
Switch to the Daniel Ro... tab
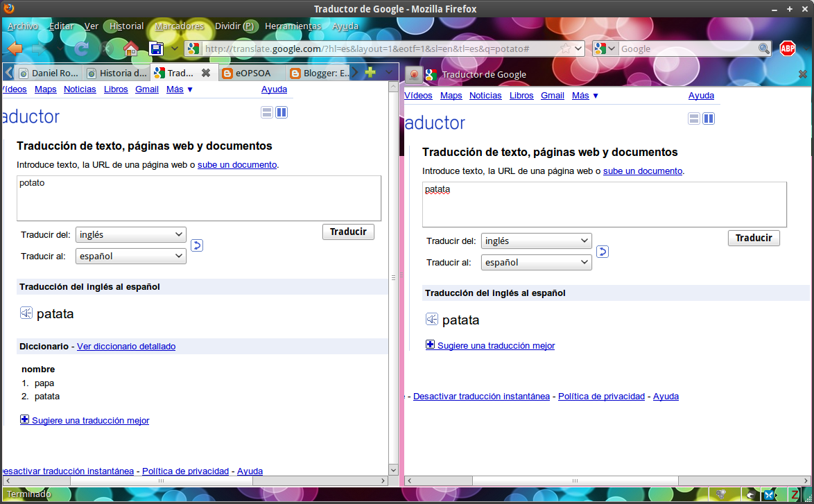pyautogui.click(x=49, y=73)
